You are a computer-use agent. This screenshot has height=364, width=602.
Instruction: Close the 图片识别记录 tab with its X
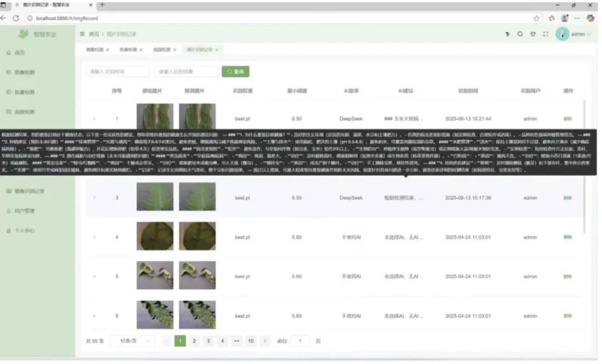[216, 49]
